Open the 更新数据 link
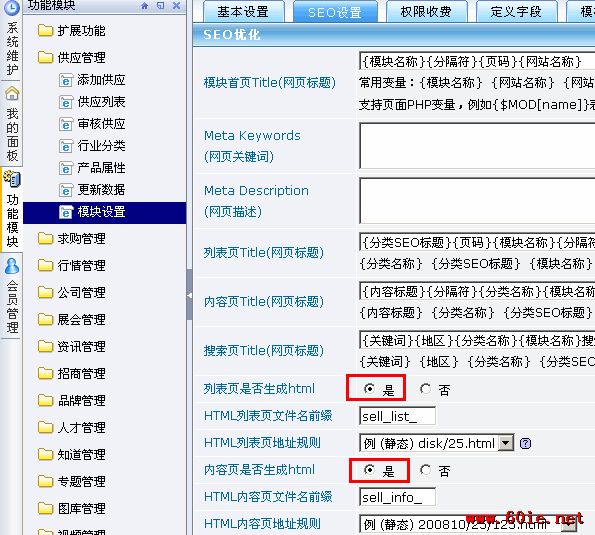The width and height of the screenshot is (595, 535). click(101, 190)
